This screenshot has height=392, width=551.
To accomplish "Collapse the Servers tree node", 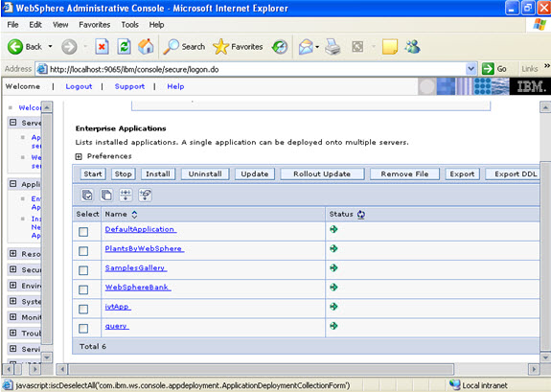I will click(13, 123).
